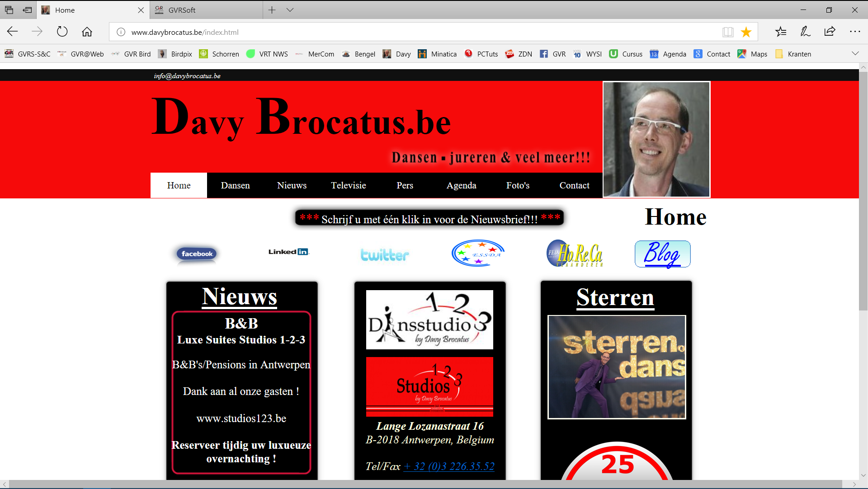Open a new browser tab

point(272,10)
